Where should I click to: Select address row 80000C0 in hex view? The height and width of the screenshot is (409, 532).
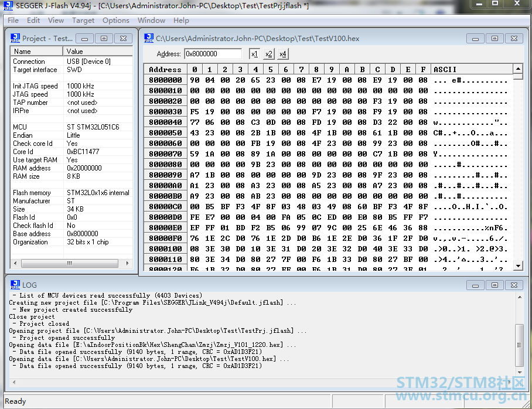pos(165,206)
